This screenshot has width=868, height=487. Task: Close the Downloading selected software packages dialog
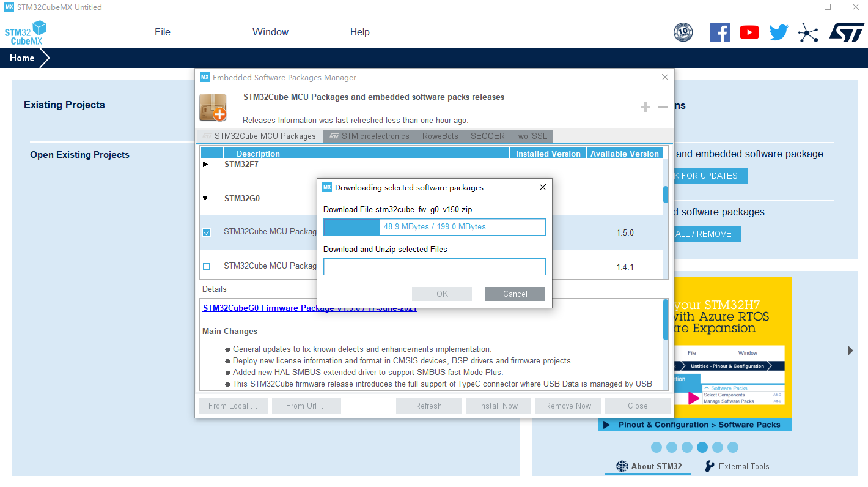tap(543, 187)
